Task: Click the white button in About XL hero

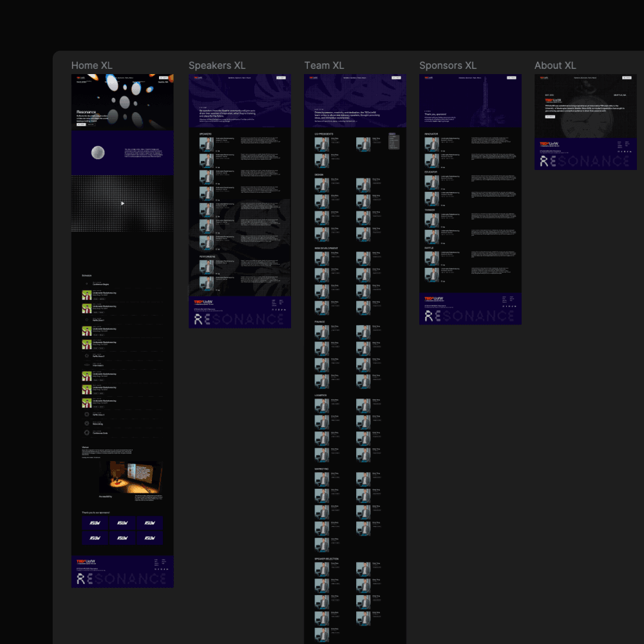Action: [550, 117]
